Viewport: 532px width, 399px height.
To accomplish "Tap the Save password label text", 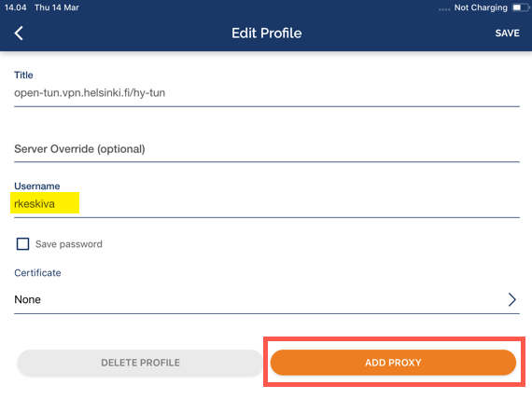I will (69, 244).
